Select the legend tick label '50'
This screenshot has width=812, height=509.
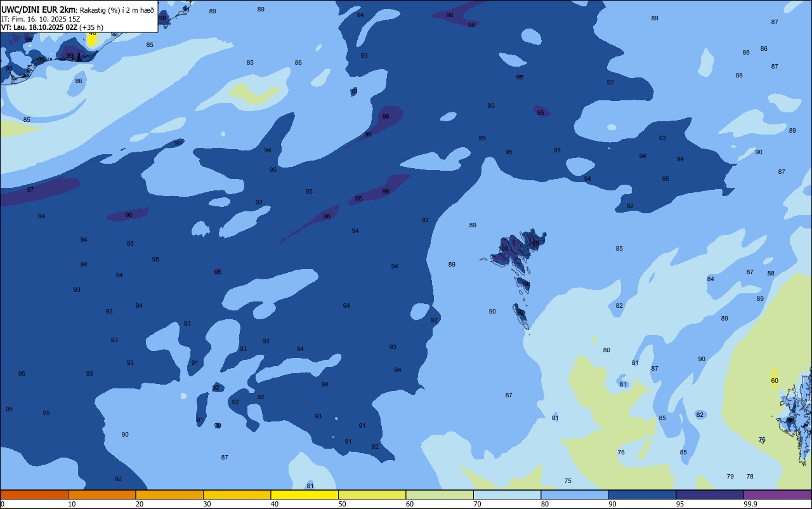click(x=342, y=504)
